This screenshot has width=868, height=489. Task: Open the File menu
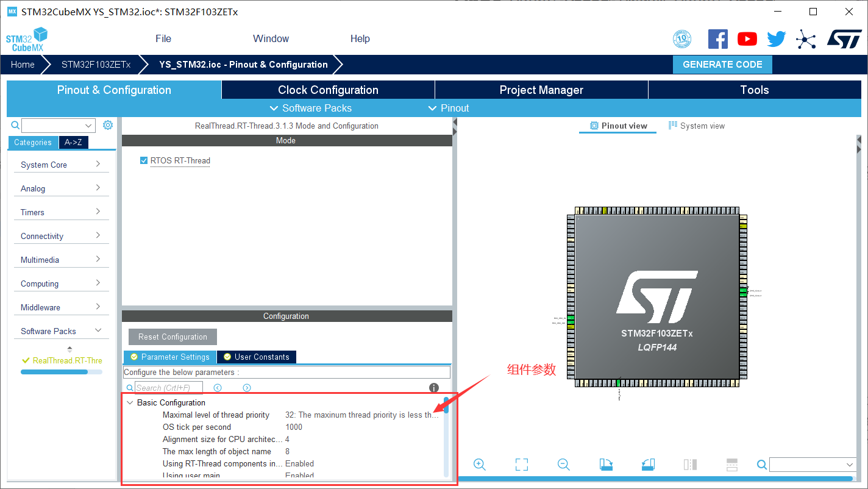(163, 38)
